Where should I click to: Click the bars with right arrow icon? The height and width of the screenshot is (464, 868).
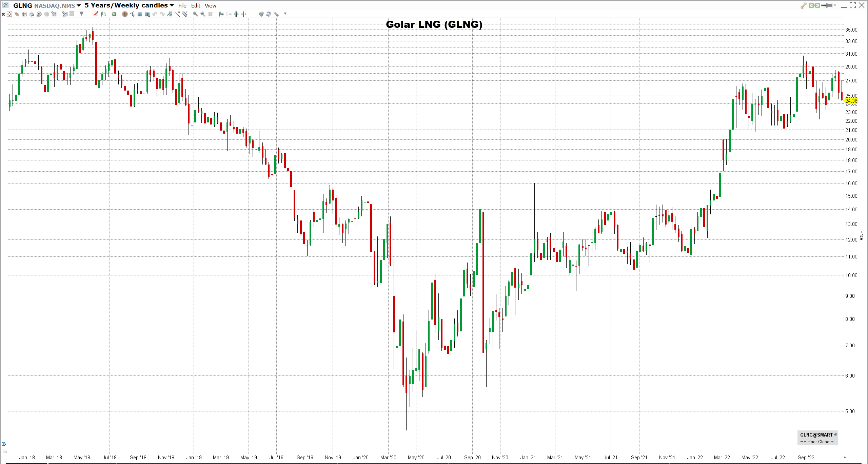(221, 14)
